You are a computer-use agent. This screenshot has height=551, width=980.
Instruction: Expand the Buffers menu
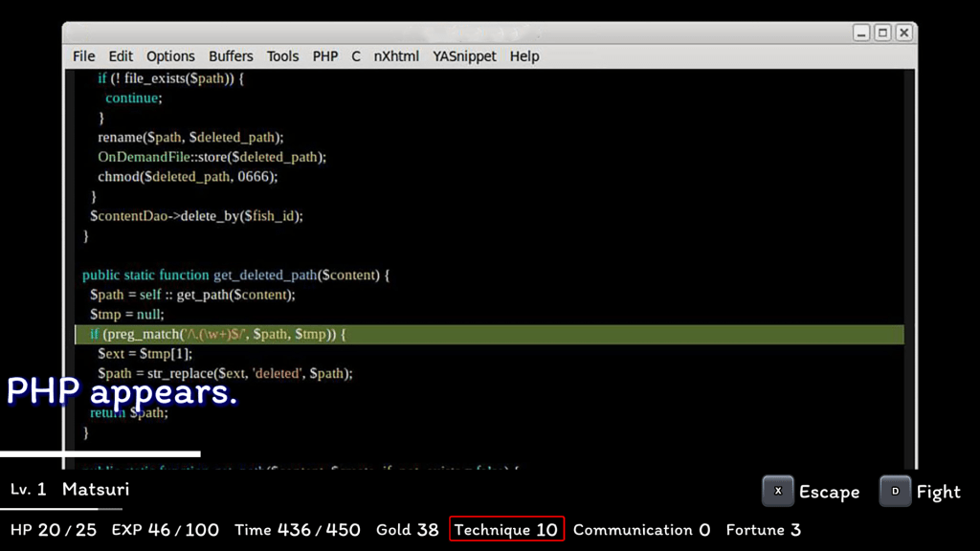pyautogui.click(x=231, y=56)
